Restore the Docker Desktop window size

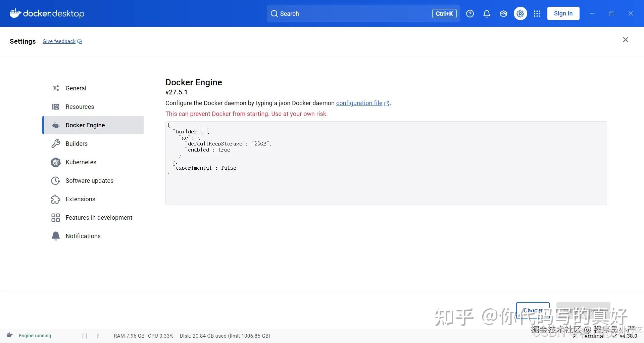click(611, 13)
